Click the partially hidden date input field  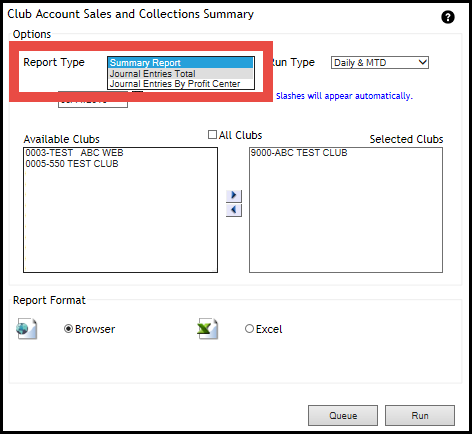click(93, 104)
